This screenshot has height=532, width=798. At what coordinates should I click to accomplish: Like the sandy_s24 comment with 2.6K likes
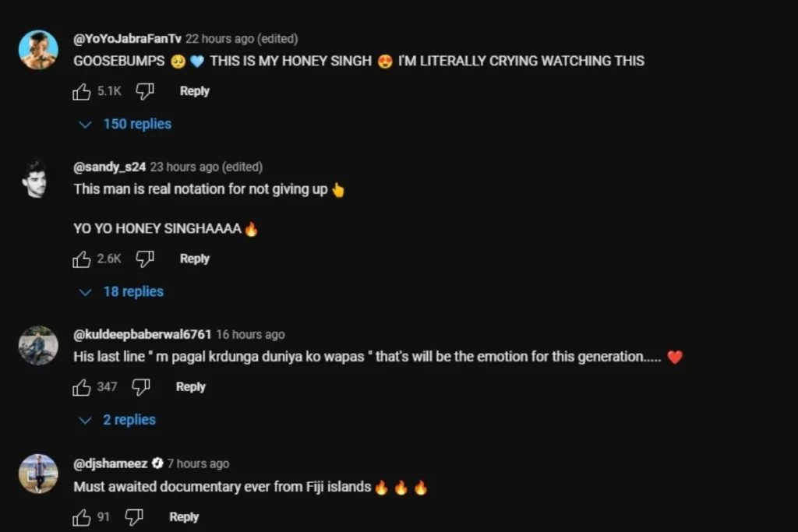81,259
